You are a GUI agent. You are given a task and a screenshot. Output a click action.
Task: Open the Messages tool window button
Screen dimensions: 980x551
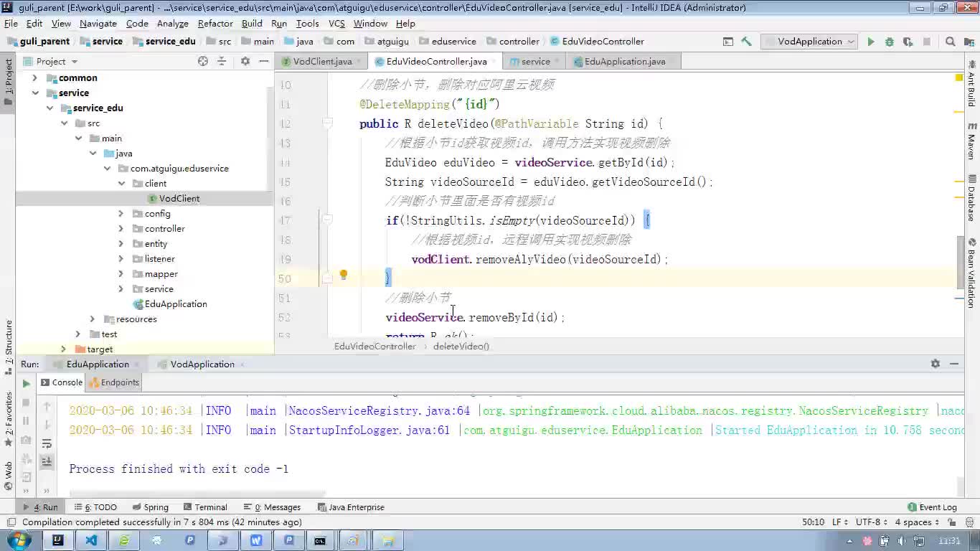point(273,507)
